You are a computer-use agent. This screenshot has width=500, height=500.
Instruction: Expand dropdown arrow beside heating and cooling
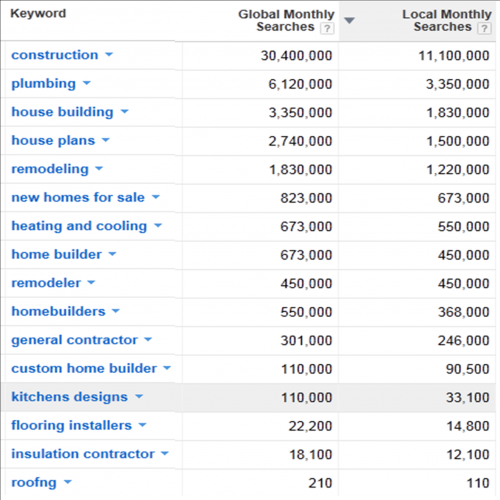pyautogui.click(x=158, y=225)
